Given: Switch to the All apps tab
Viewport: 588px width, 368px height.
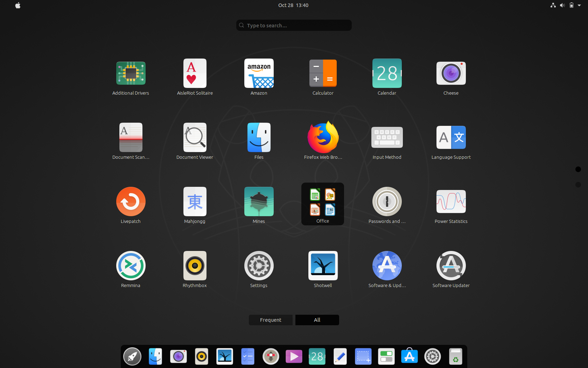Looking at the screenshot, I should pos(317,320).
